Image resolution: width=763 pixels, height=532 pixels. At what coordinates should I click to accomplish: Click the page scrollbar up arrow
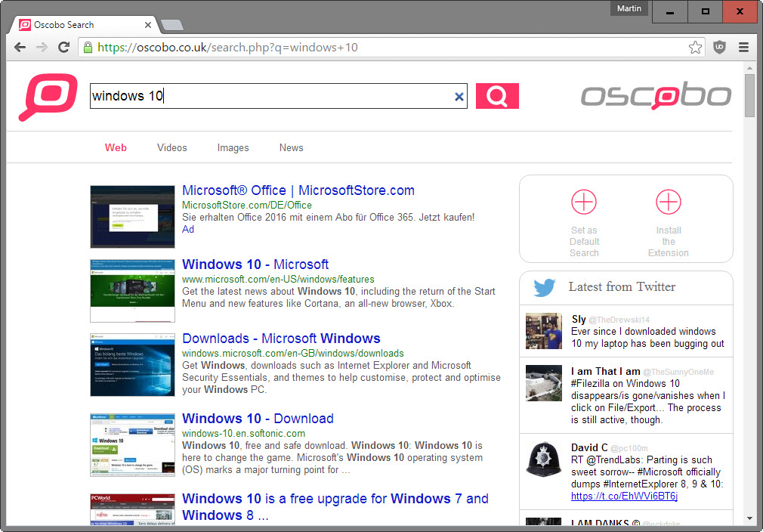[x=749, y=68]
